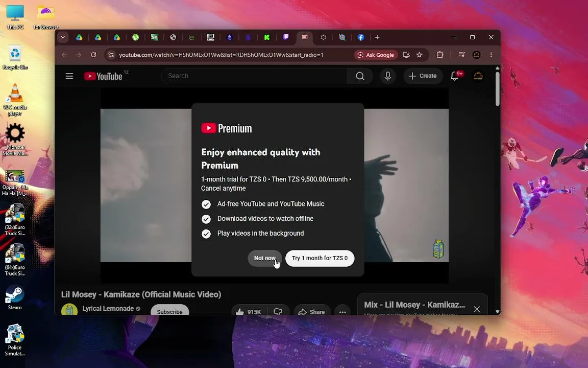Expand the tab search dropdown
Screen dimensions: 588x368
click(63, 37)
